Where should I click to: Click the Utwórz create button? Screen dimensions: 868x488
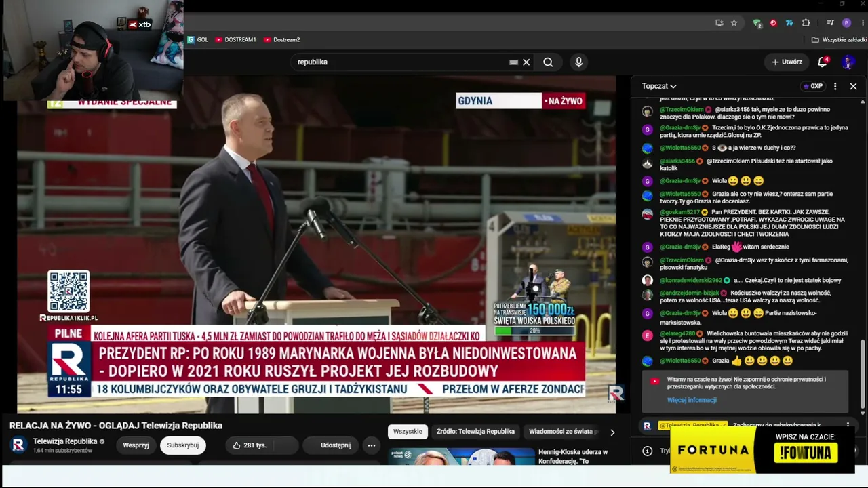point(787,62)
